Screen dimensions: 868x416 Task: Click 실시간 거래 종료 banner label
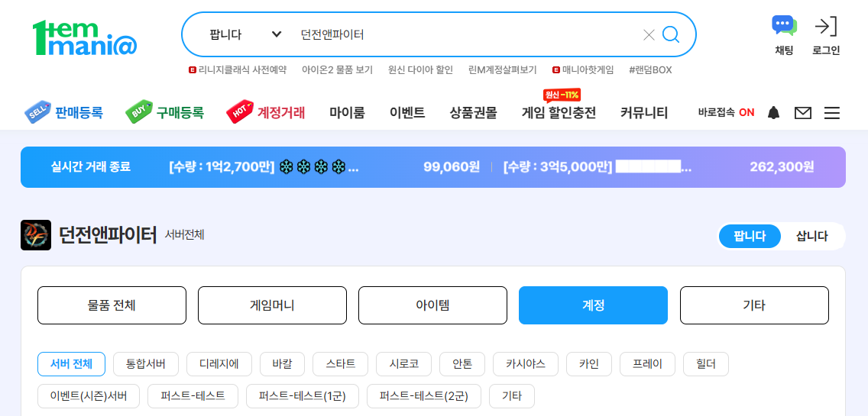pyautogui.click(x=90, y=167)
